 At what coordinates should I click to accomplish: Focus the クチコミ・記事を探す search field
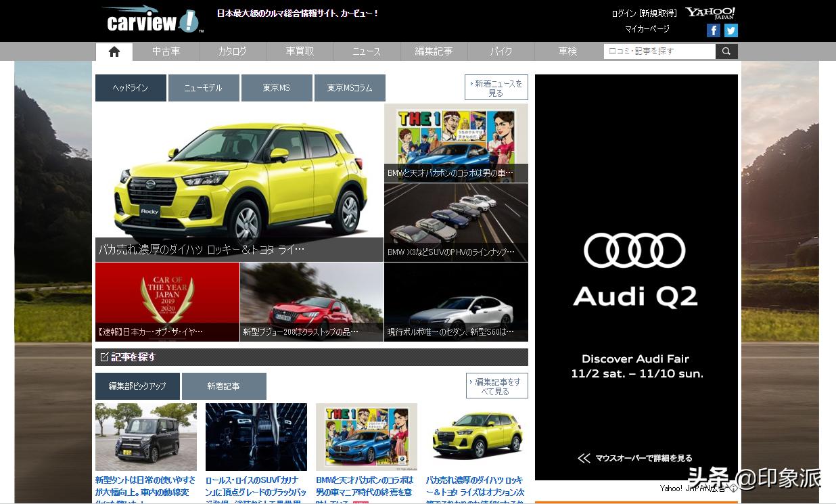(x=659, y=51)
